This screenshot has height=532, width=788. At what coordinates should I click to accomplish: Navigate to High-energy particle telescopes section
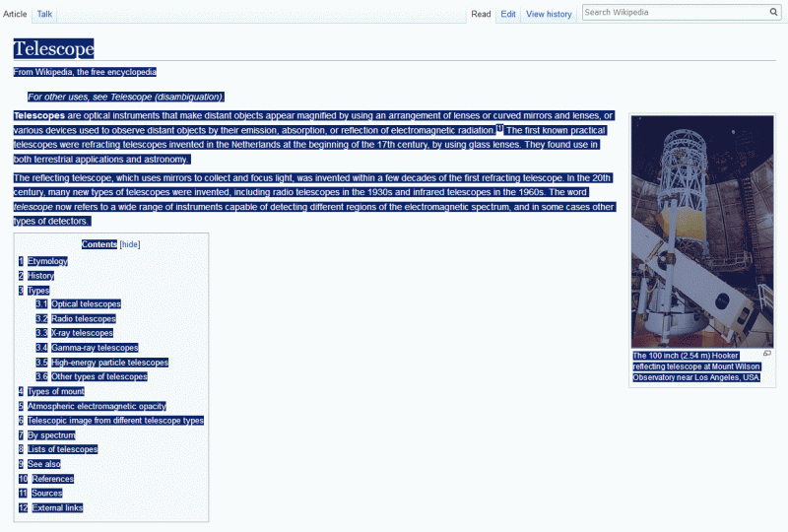click(x=109, y=363)
